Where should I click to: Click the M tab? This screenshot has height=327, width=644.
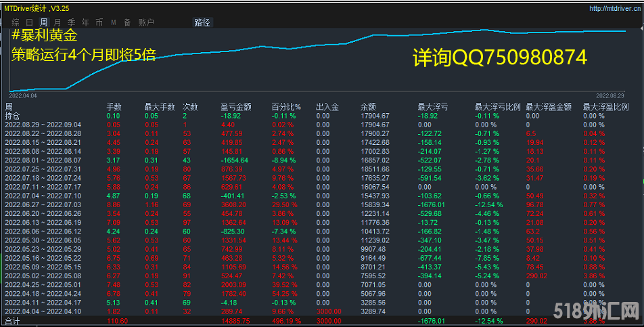[114, 22]
